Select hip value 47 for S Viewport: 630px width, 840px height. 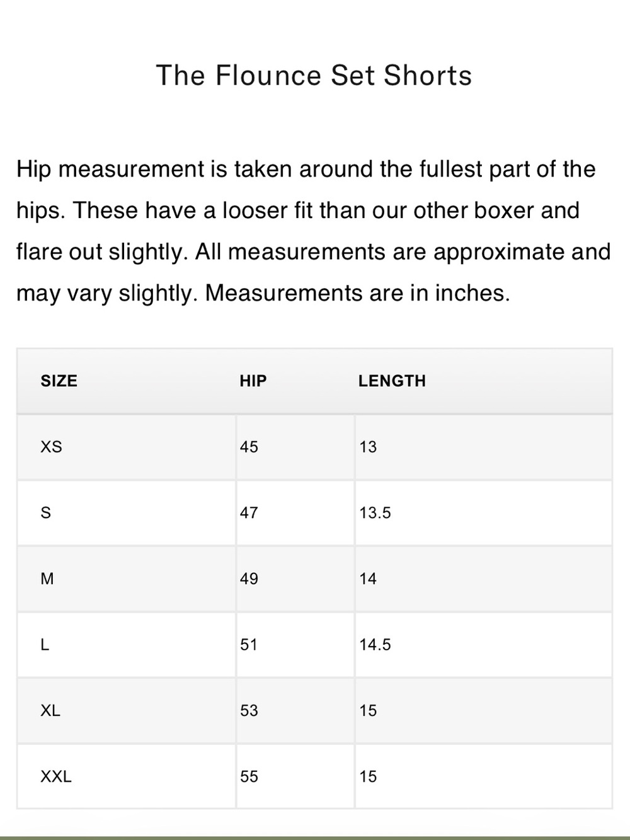coord(249,513)
